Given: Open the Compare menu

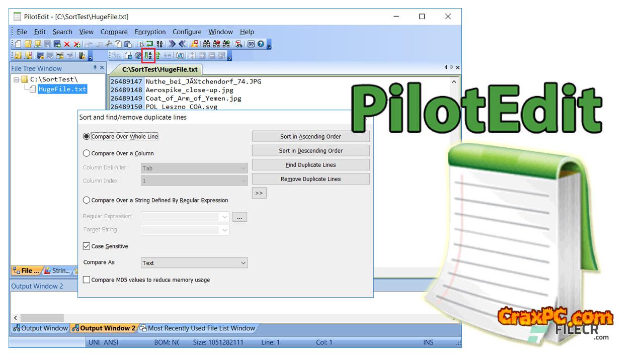Looking at the screenshot, I should pyautogui.click(x=114, y=32).
